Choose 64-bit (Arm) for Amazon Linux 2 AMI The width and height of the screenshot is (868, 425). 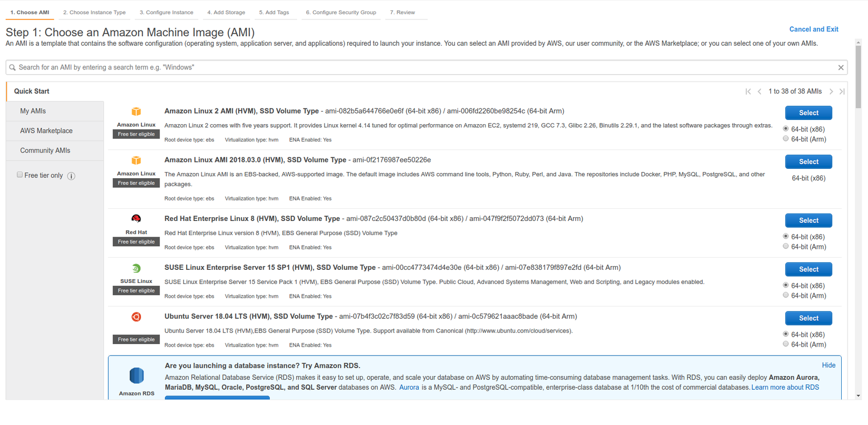pos(786,139)
